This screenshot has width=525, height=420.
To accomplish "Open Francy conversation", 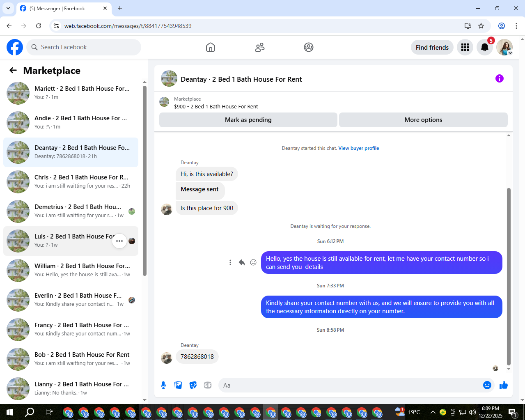I will click(x=71, y=330).
